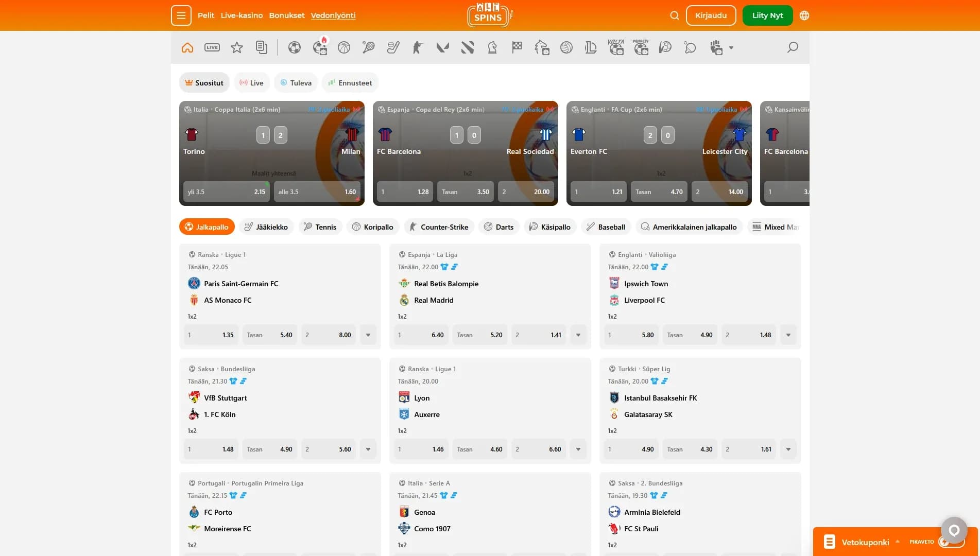Expand markets for Basaksehir vs Galatasaray
This screenshot has width=980, height=556.
pyautogui.click(x=788, y=449)
